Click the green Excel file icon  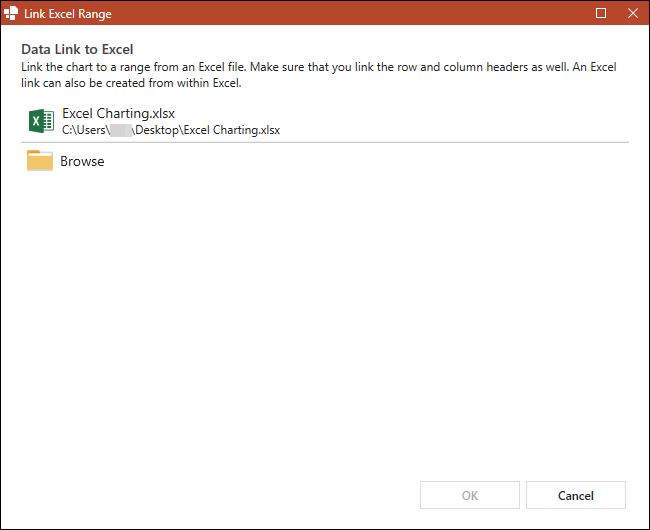click(x=41, y=121)
